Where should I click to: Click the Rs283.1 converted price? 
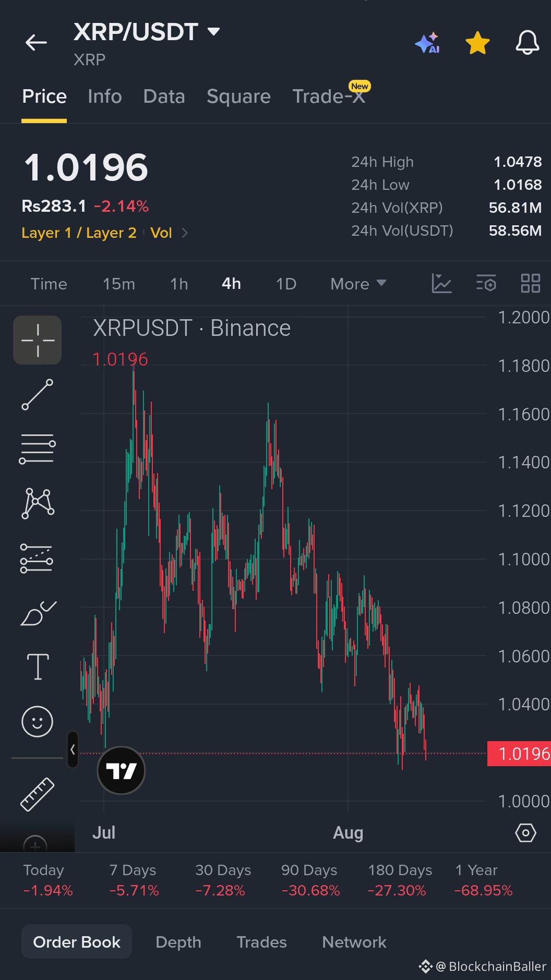coord(54,207)
